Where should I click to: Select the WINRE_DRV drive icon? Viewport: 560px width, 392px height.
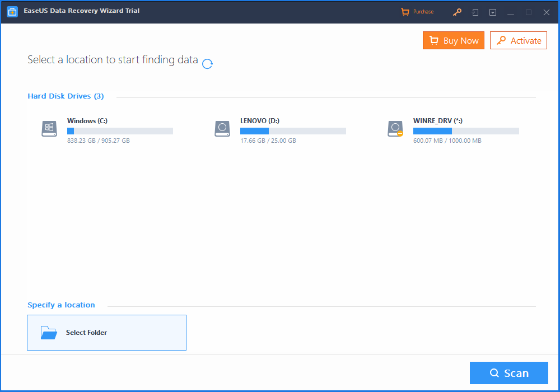(x=395, y=129)
